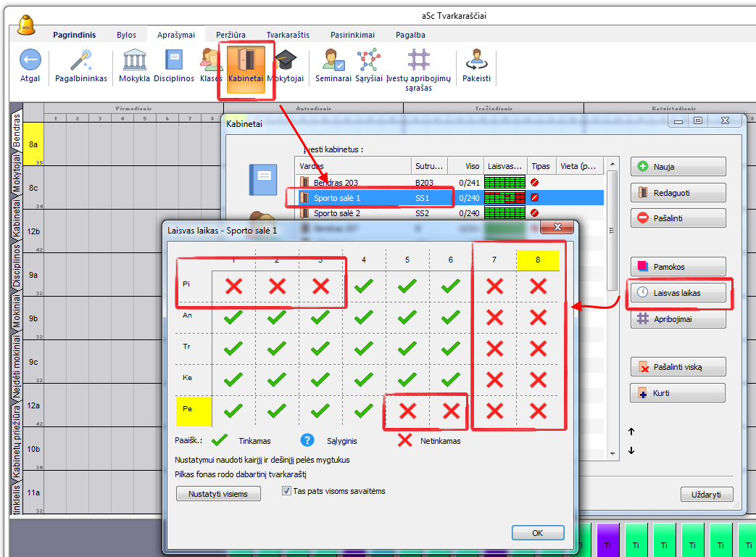756x557 pixels.
Task: Toggle Friday period 5 unavailable cell
Action: pyautogui.click(x=407, y=411)
